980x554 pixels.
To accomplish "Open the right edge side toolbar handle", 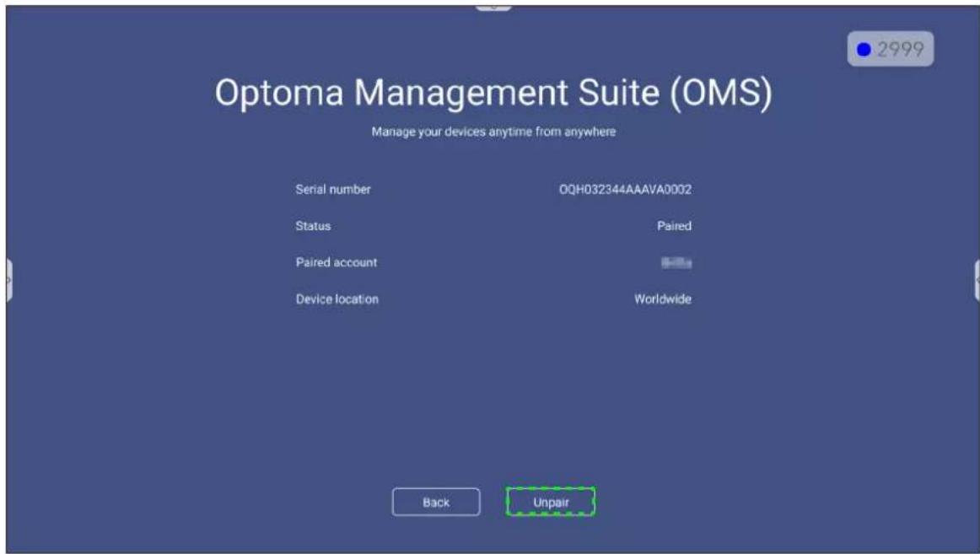I will pos(977,280).
